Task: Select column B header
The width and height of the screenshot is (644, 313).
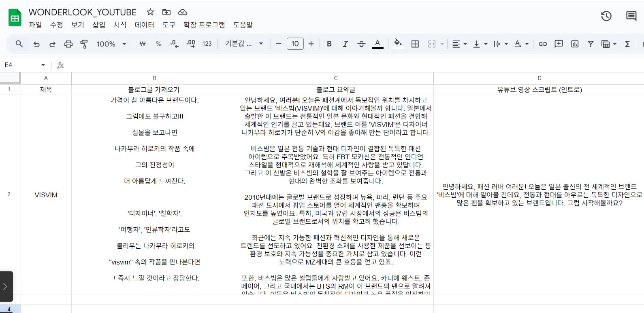Action: click(x=154, y=78)
